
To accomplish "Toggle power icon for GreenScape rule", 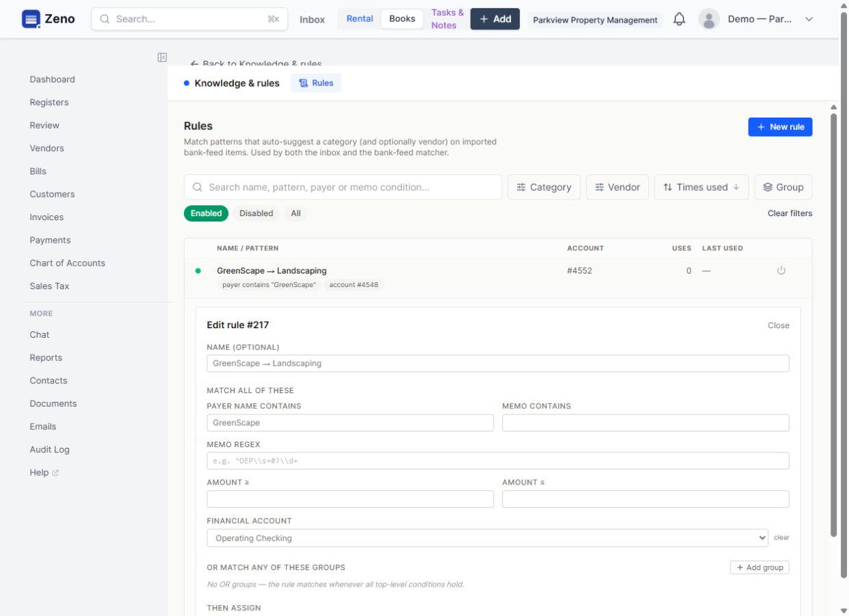I will coord(781,271).
